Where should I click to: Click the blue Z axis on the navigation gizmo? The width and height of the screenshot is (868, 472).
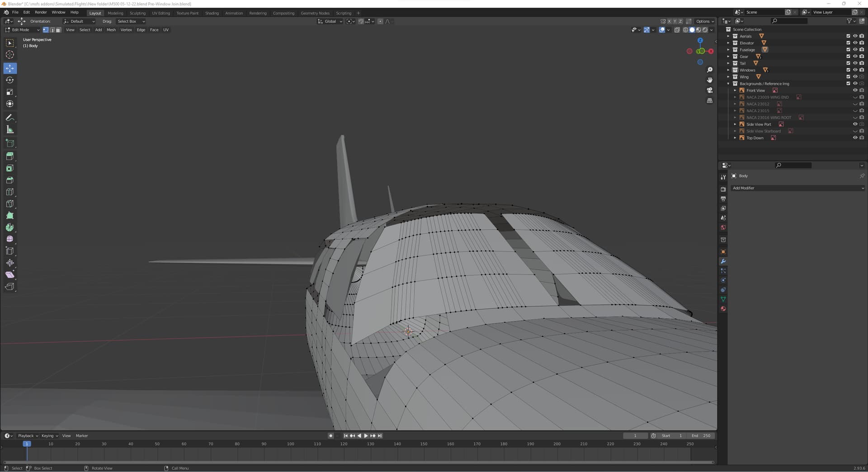(700, 40)
